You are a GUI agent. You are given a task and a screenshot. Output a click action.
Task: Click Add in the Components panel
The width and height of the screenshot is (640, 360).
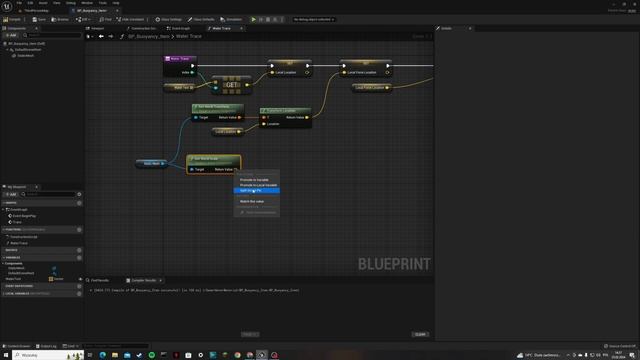pyautogui.click(x=11, y=36)
